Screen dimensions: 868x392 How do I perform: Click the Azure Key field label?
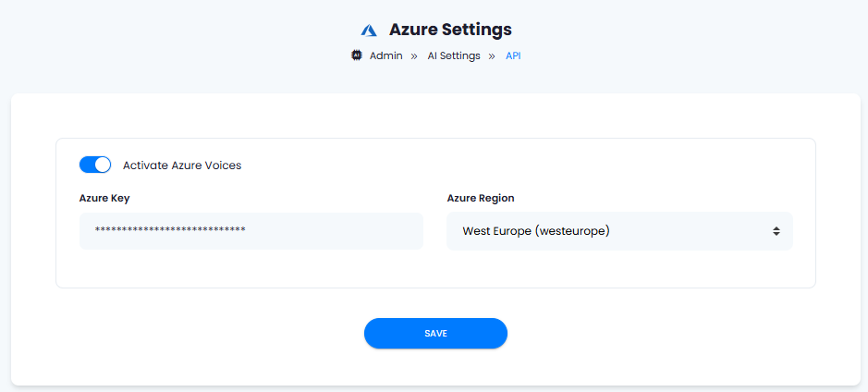[104, 198]
